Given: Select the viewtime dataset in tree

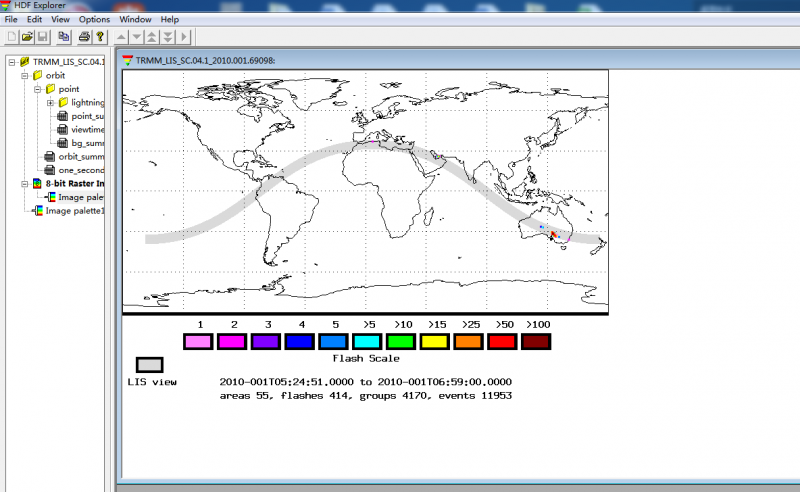Looking at the screenshot, I should [87, 130].
